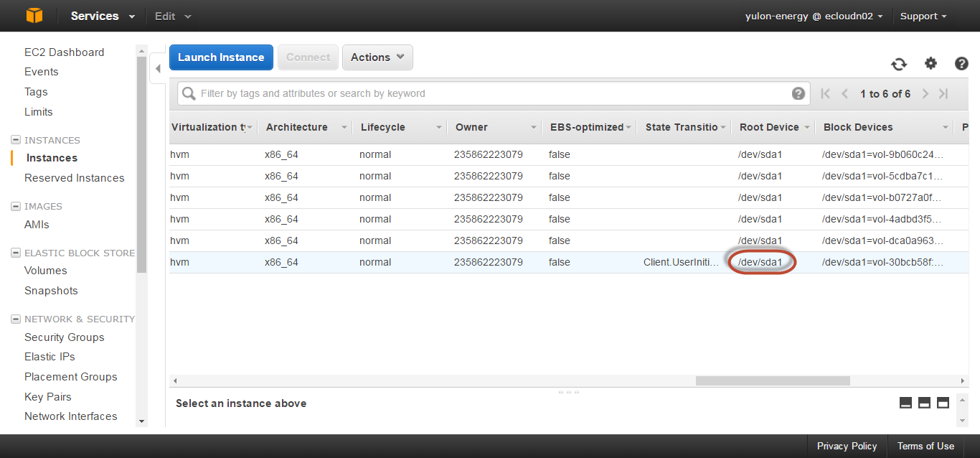The width and height of the screenshot is (980, 458).
Task: Open the Root Device column filter arrow
Action: (x=807, y=128)
